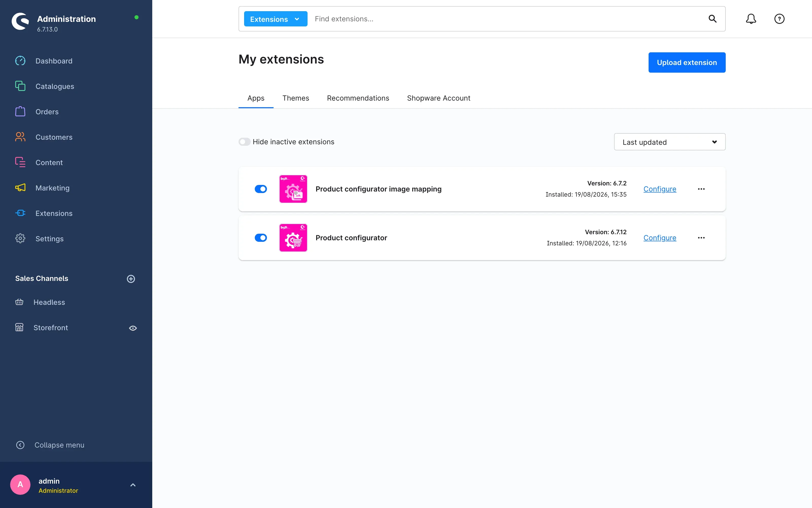This screenshot has width=812, height=508.
Task: Open the Catalogues menu item
Action: pos(55,86)
